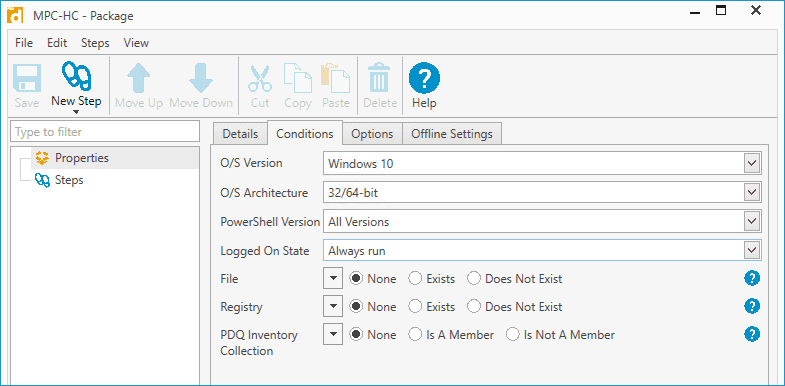Image resolution: width=785 pixels, height=386 pixels.
Task: Open Help via question mark icon
Action: [425, 78]
